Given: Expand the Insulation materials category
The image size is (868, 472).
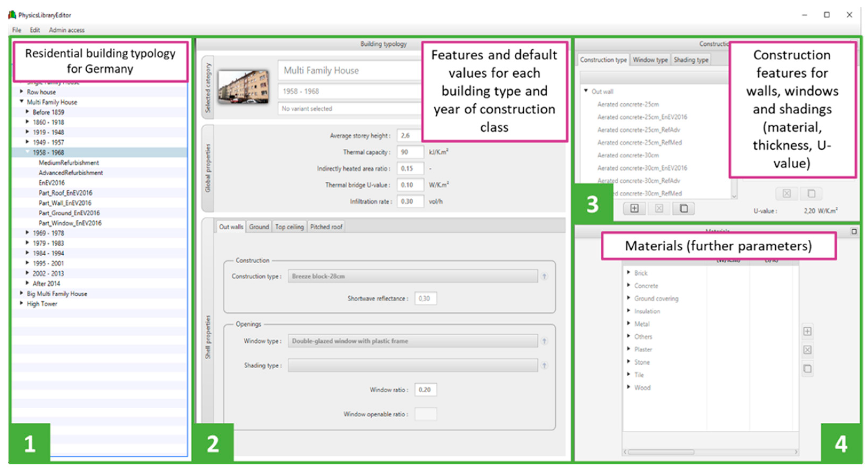Looking at the screenshot, I should [x=628, y=311].
